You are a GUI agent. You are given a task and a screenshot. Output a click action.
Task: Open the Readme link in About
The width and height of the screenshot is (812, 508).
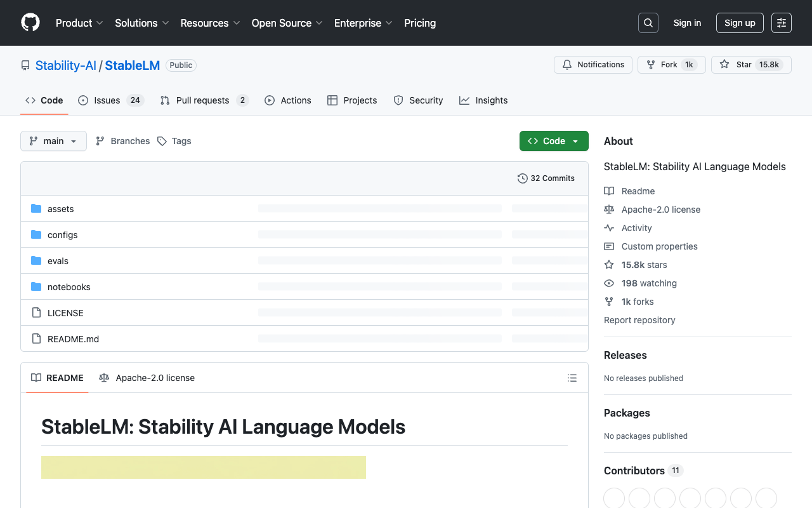click(629, 191)
